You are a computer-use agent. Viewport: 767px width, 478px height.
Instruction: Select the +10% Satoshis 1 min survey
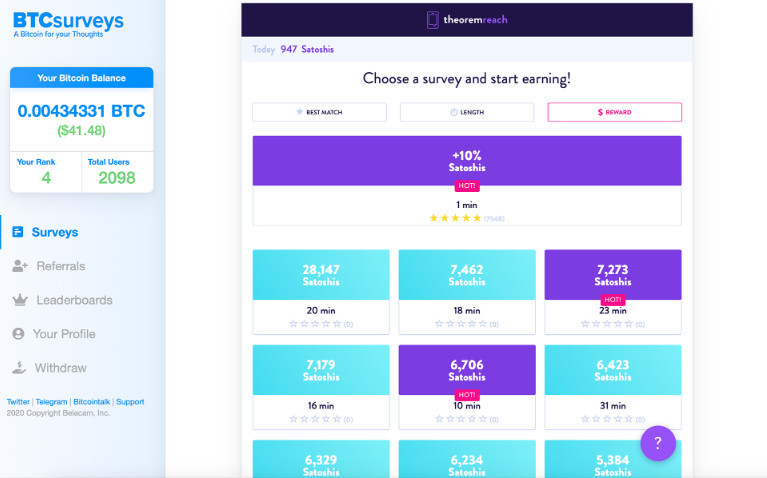click(x=467, y=181)
